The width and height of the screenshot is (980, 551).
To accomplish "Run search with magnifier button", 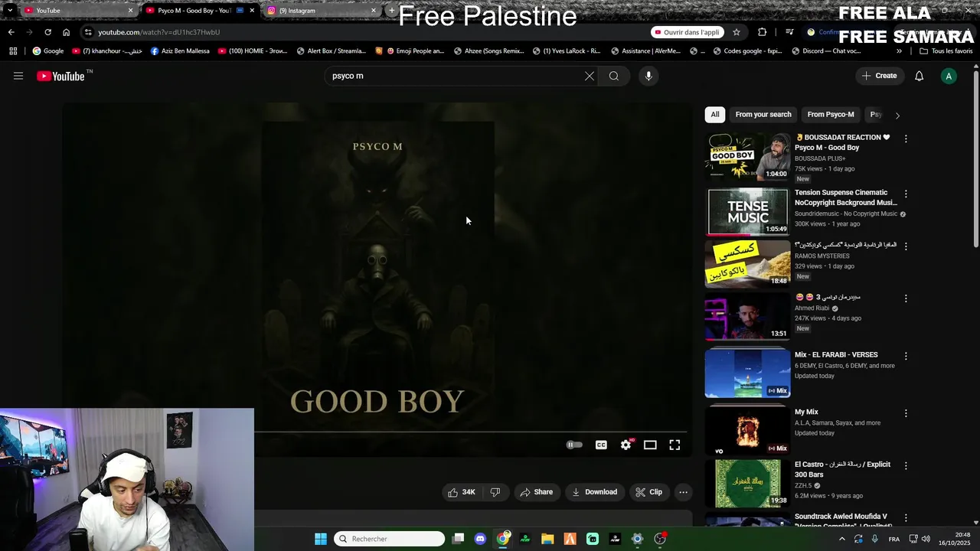I will (x=614, y=76).
